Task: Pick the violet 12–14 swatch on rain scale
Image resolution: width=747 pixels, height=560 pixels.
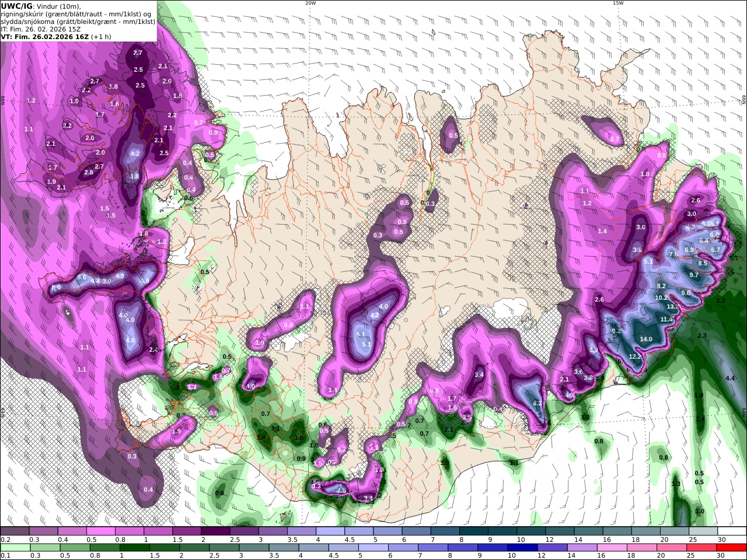Action: pyautogui.click(x=551, y=548)
